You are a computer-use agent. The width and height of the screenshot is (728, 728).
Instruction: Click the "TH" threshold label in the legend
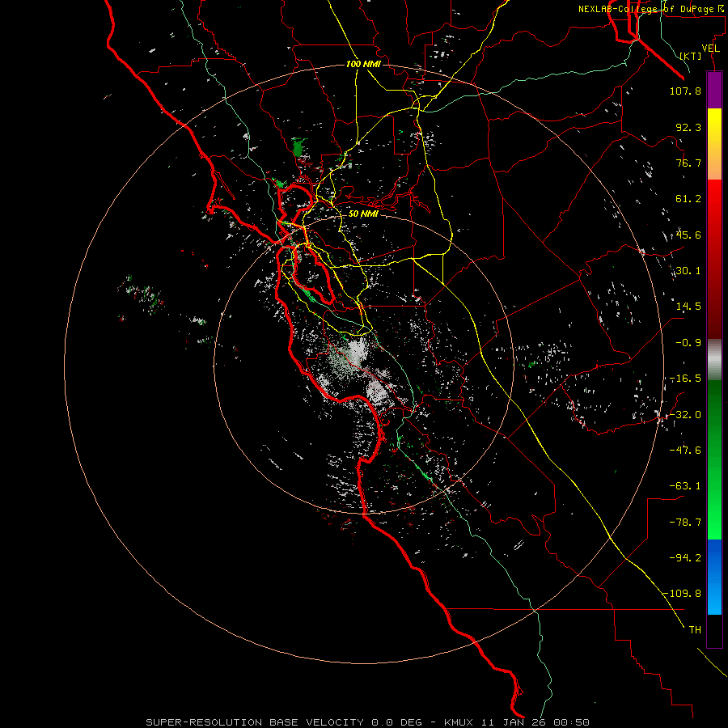(x=695, y=630)
